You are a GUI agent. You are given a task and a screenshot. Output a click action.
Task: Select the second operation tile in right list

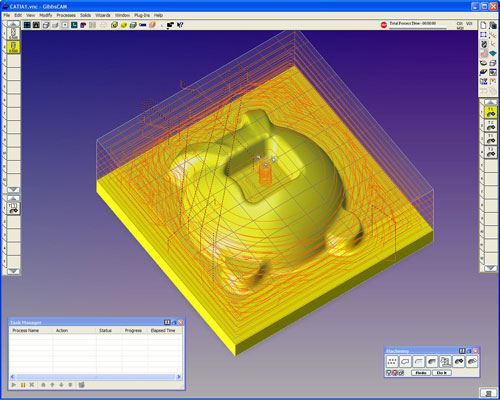click(490, 126)
